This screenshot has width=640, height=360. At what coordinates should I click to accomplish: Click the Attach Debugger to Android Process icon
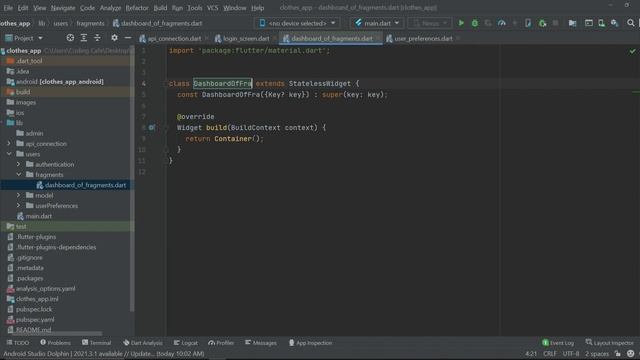(x=542, y=23)
